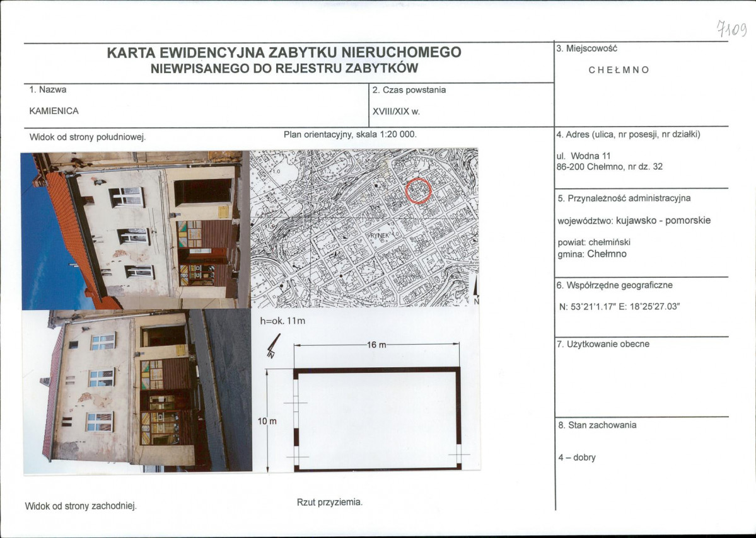Screen dimensions: 756x538
Task: Click the condition value '4 – dobry'
Action: coord(577,457)
